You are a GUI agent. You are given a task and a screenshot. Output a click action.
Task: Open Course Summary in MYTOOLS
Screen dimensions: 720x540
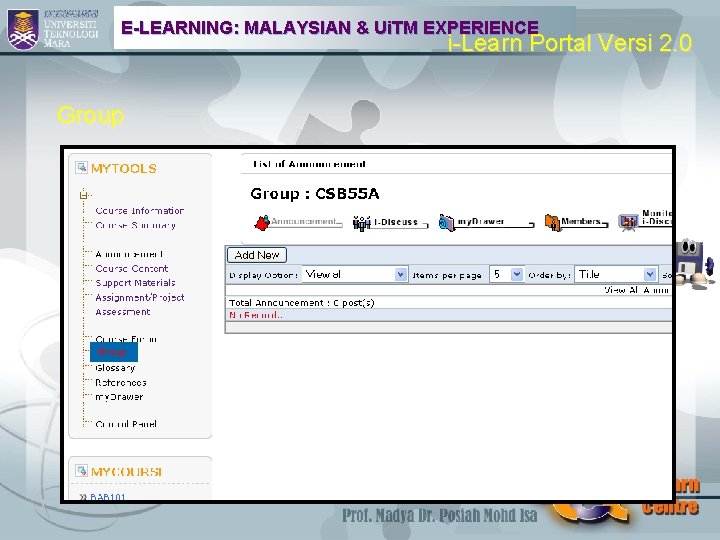point(135,225)
